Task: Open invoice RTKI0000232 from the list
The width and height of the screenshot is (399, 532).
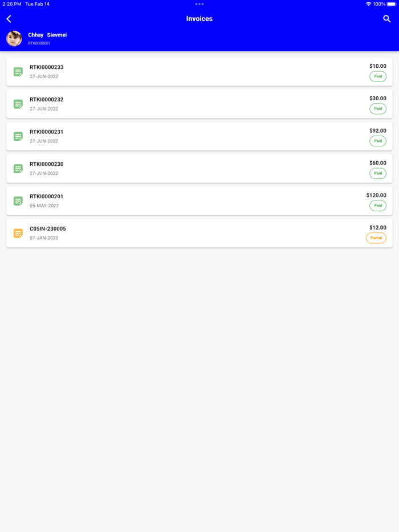Action: tap(199, 103)
